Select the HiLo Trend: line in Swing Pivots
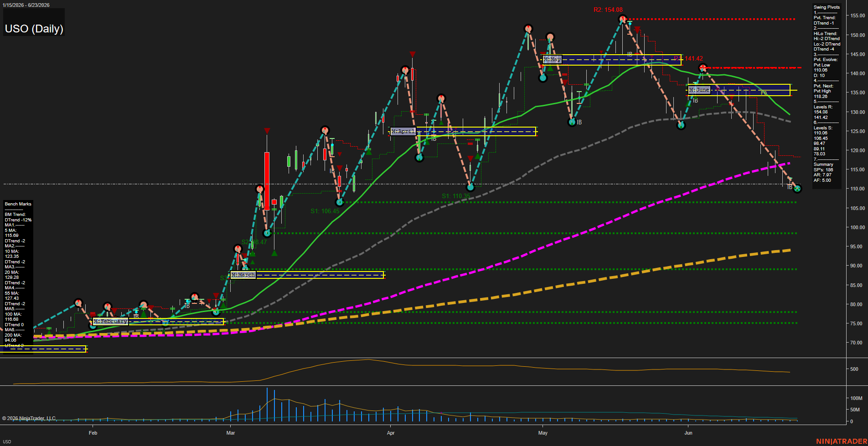The width and height of the screenshot is (868, 446). tap(825, 34)
